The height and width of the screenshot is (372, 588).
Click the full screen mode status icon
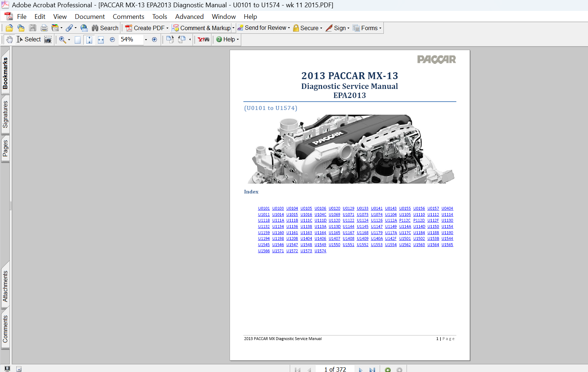tap(7, 369)
